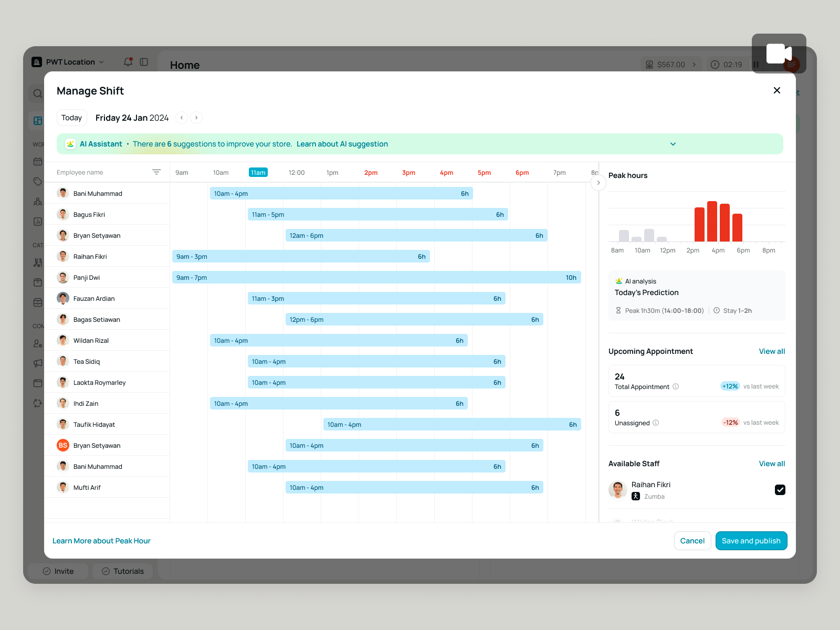Select employee Laokta Roymarley
The image size is (840, 630).
coord(107,382)
